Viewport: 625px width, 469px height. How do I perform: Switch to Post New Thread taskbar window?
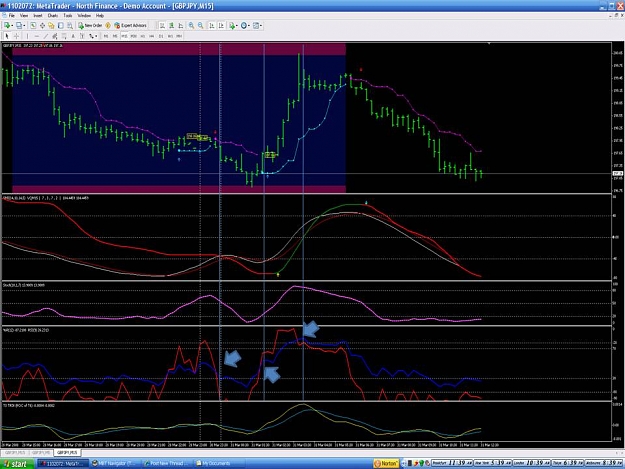pyautogui.click(x=167, y=463)
